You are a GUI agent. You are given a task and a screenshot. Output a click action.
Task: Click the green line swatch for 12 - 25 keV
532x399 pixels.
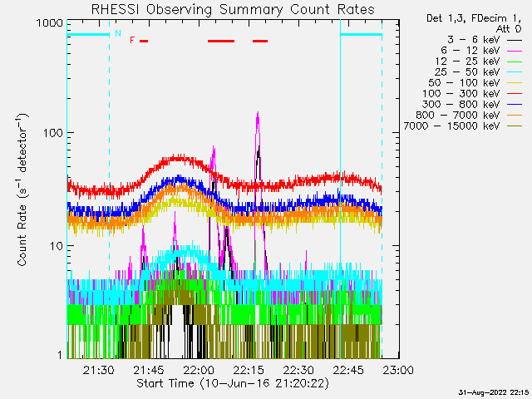tap(515, 62)
